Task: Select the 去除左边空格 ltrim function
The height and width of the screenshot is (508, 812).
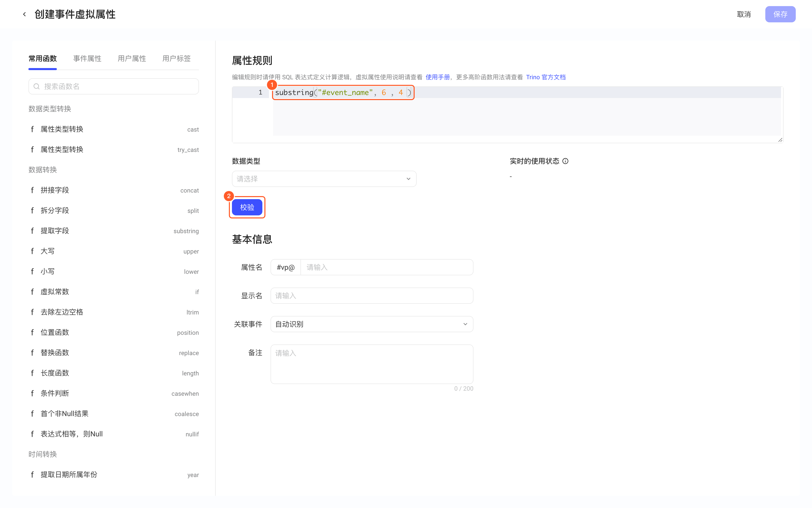Action: [114, 312]
